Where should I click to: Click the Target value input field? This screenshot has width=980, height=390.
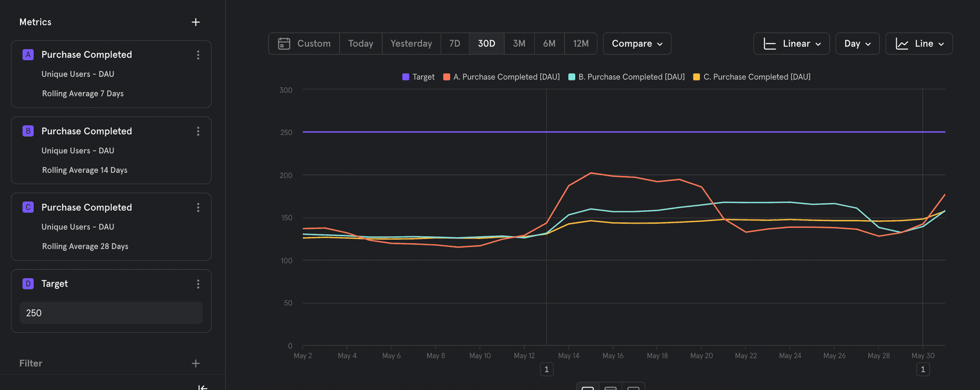[111, 313]
